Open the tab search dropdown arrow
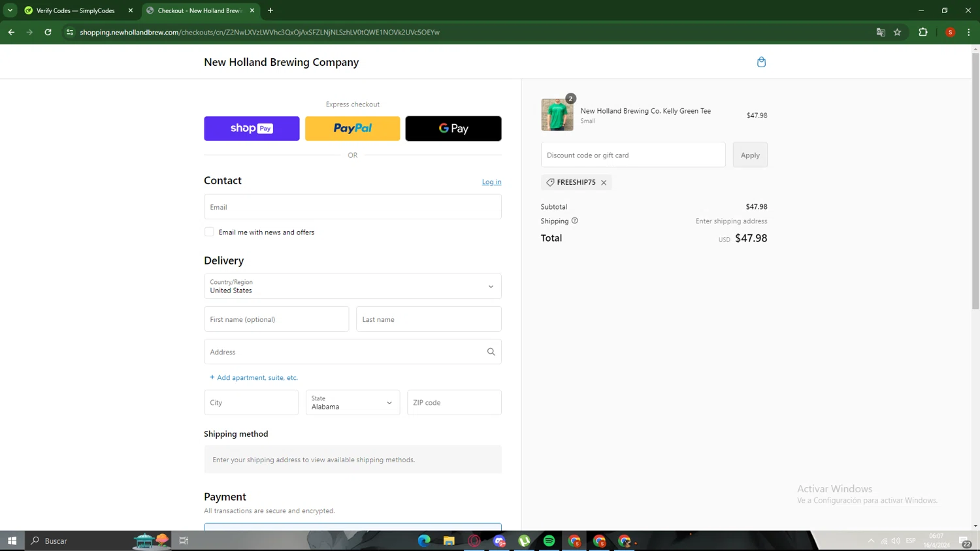 10,10
